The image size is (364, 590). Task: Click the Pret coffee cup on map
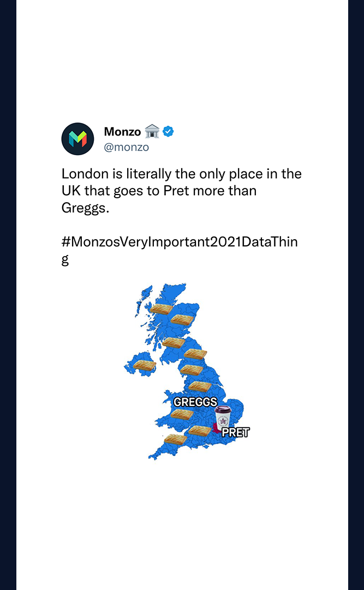(x=223, y=418)
